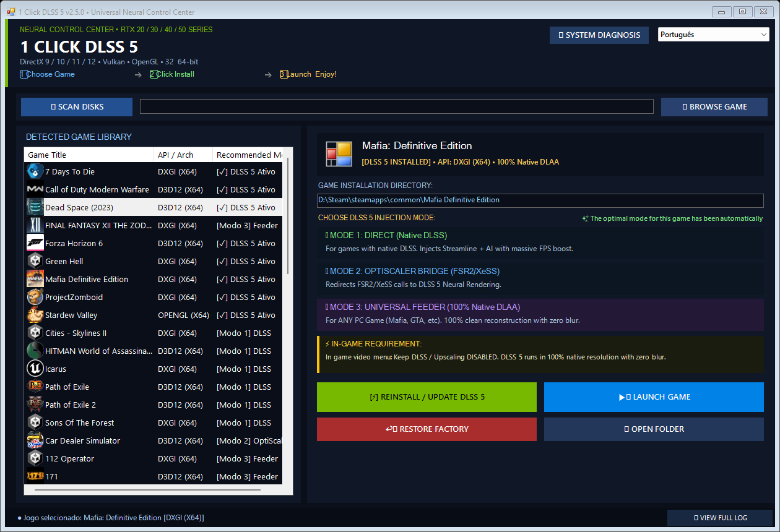Click the Browse Game button
This screenshot has width=780, height=532.
pos(714,106)
